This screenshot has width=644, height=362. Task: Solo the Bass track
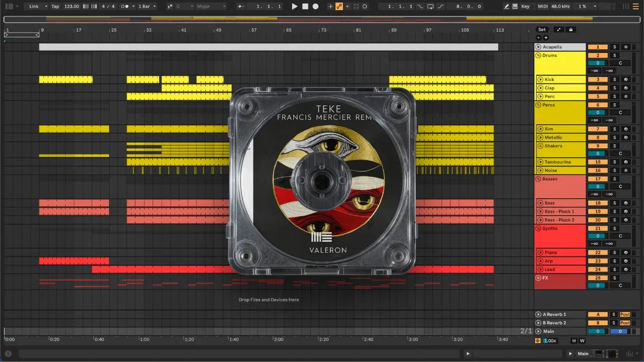pos(614,203)
